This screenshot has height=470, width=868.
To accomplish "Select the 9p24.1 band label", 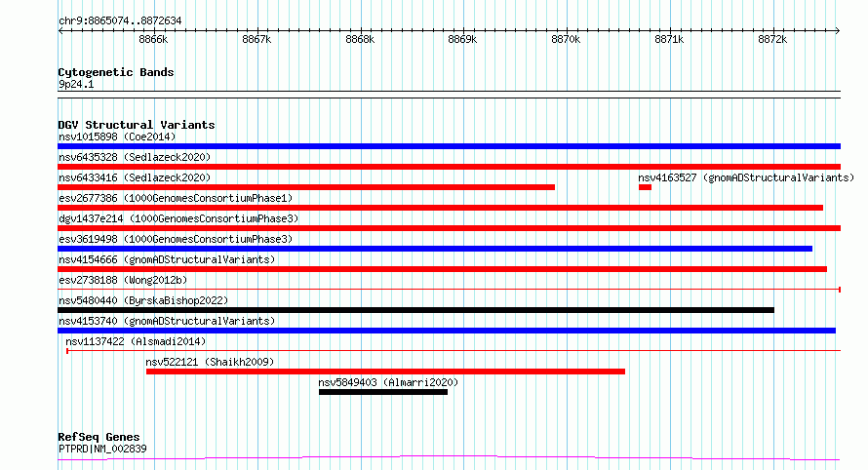I will (76, 84).
